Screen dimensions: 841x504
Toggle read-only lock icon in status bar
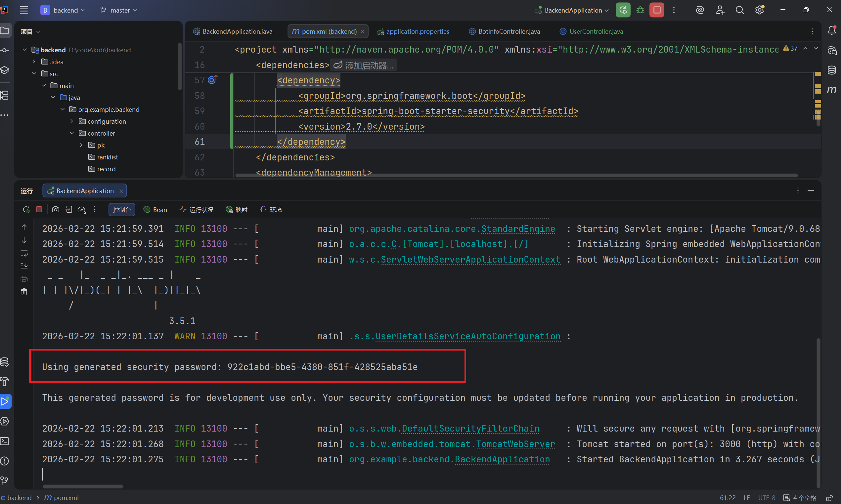[829, 498]
